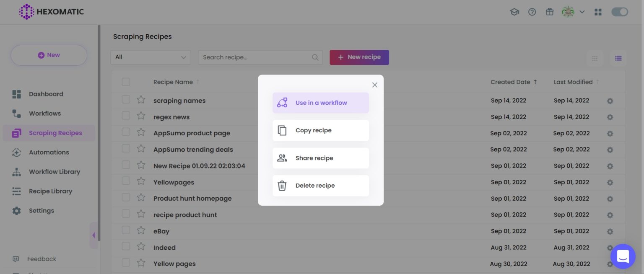Screen dimensions: 644x274
Task: Select Use in a workflow option
Action: (320, 103)
